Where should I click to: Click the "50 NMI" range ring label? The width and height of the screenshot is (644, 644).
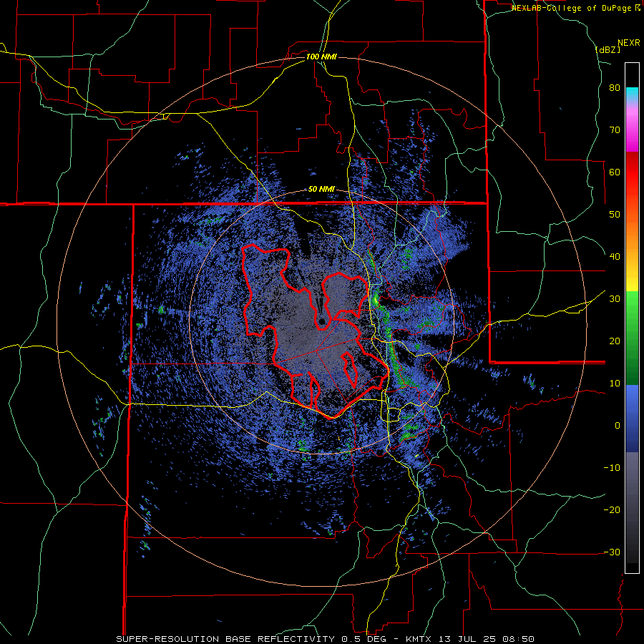pos(321,190)
